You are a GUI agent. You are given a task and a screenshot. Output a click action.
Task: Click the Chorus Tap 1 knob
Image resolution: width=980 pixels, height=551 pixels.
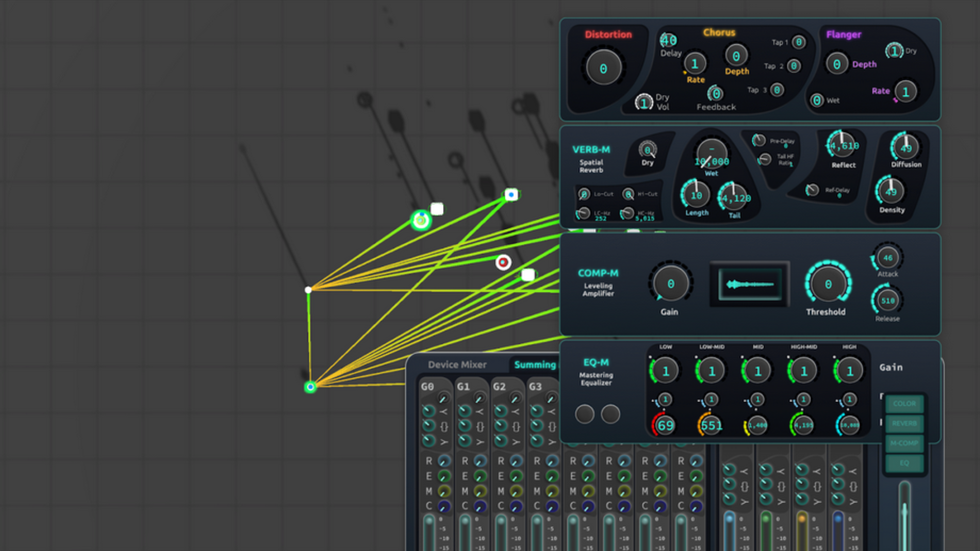point(799,42)
